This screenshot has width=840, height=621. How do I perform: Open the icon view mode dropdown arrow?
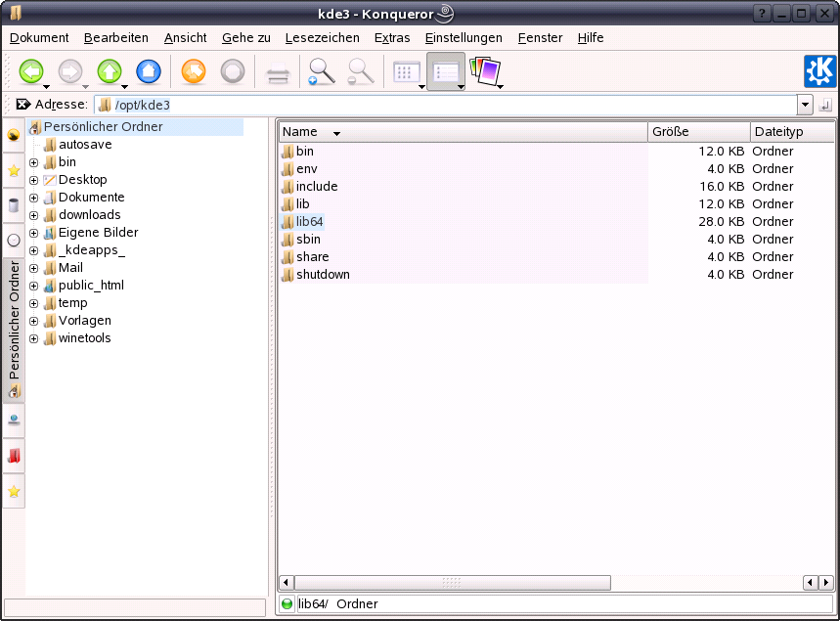pyautogui.click(x=422, y=86)
